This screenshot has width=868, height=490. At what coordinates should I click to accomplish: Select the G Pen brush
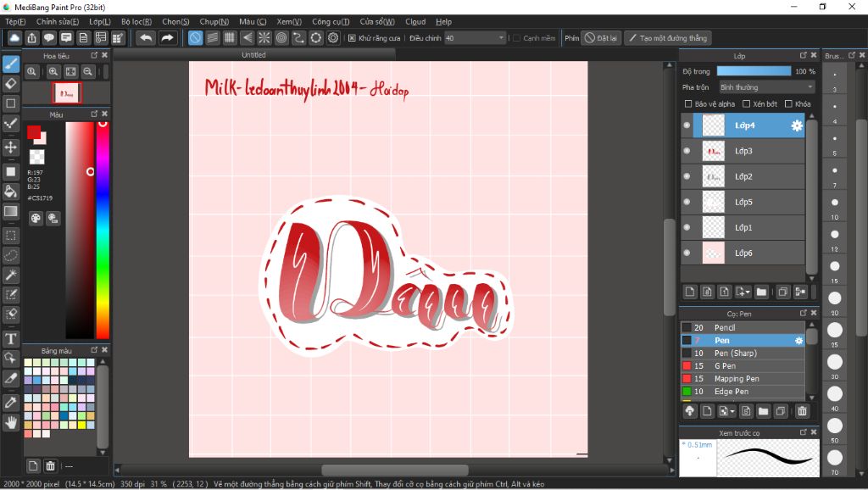(x=743, y=366)
